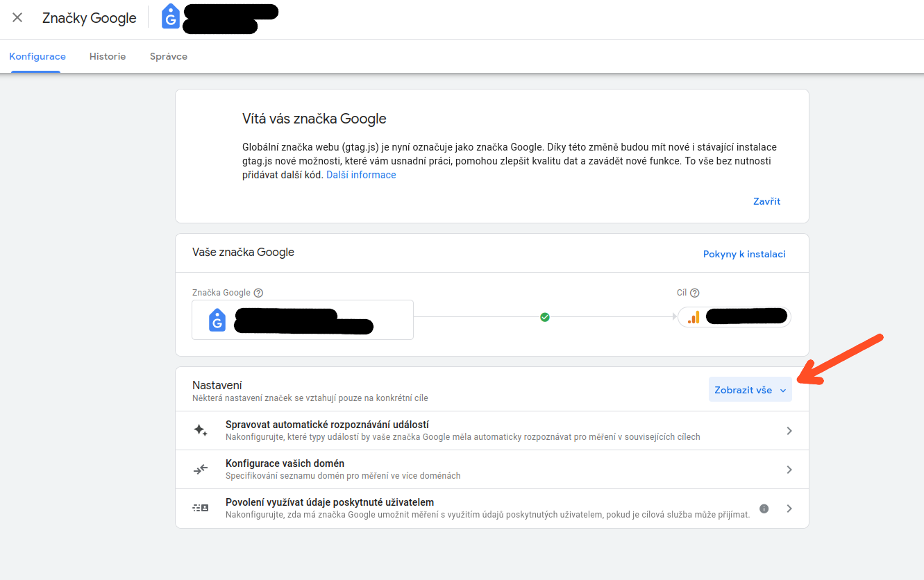Screen dimensions: 924x580
Task: Click help icon next to Cíl label
Action: [x=695, y=293]
